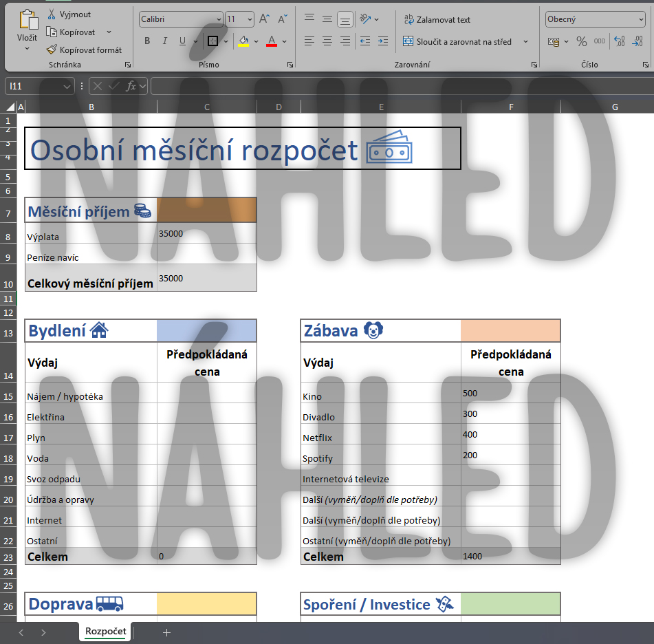Add a new sheet with the plus button

point(166,632)
